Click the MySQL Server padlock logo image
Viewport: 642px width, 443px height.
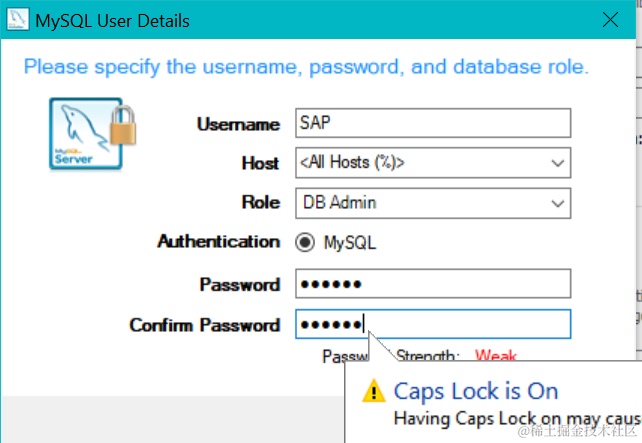93,133
